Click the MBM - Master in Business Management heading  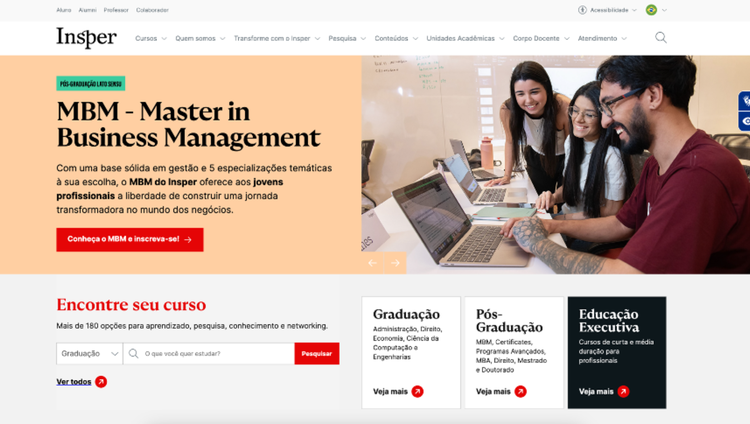click(x=188, y=124)
